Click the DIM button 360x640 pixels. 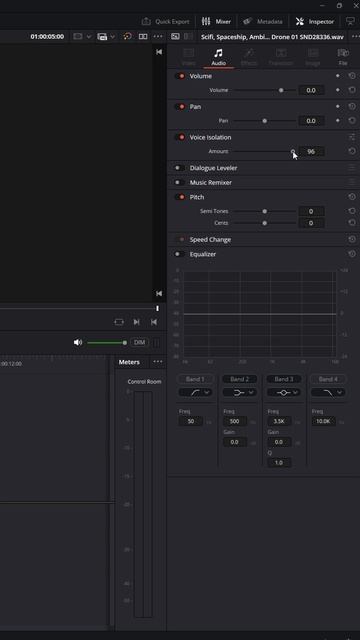coord(140,342)
